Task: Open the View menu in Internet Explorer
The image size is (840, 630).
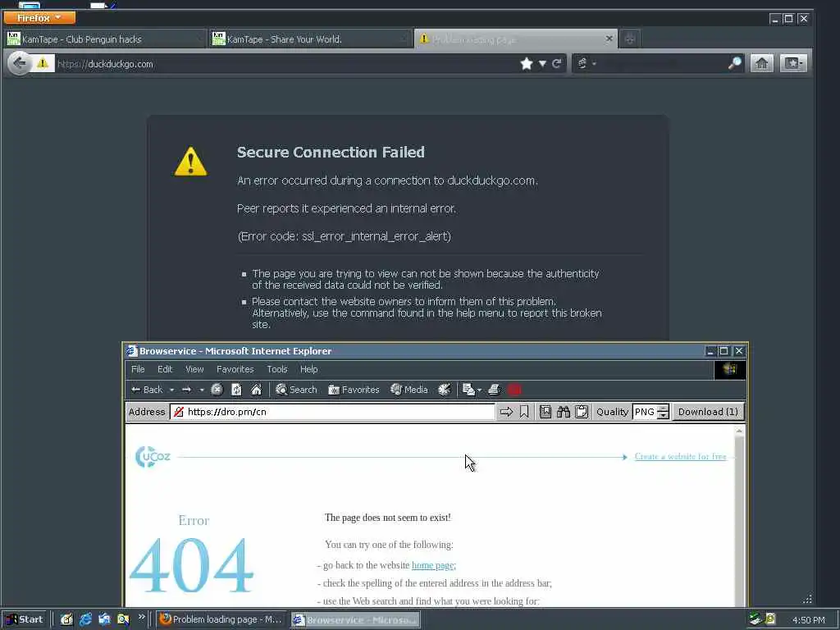Action: (x=194, y=369)
